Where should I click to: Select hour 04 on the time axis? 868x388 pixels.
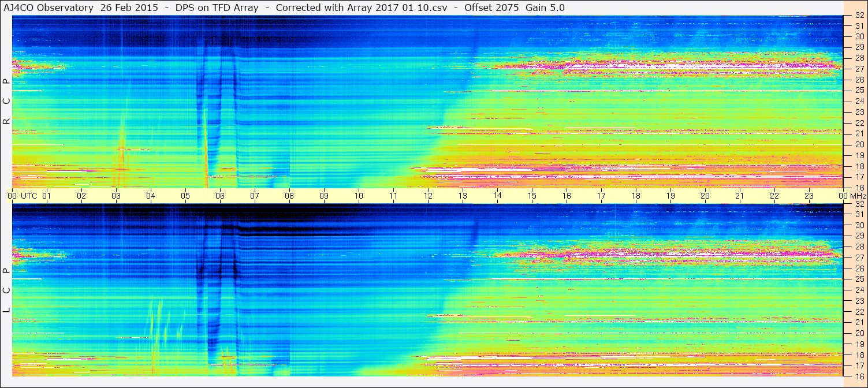[x=151, y=196]
